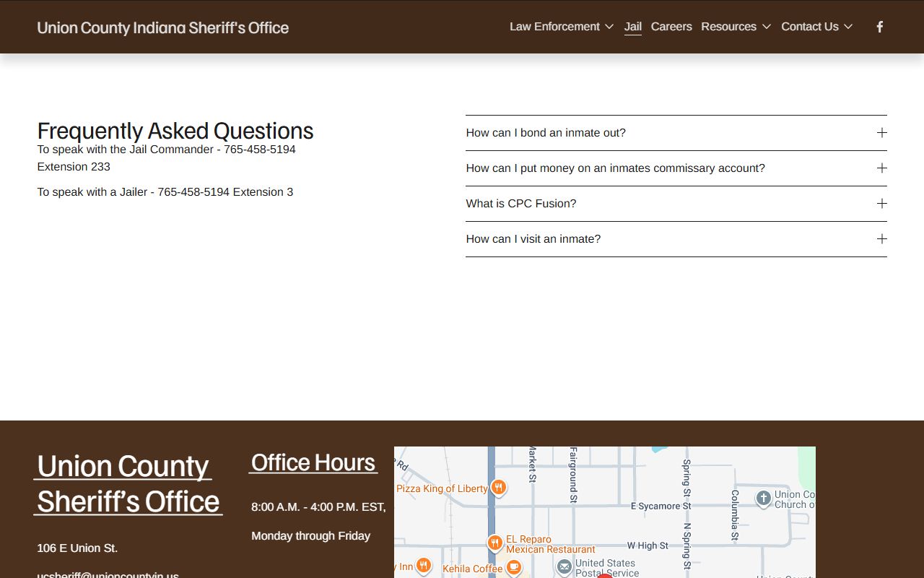Open the Law Enforcement menu item
This screenshot has width=924, height=578.
[x=554, y=27]
